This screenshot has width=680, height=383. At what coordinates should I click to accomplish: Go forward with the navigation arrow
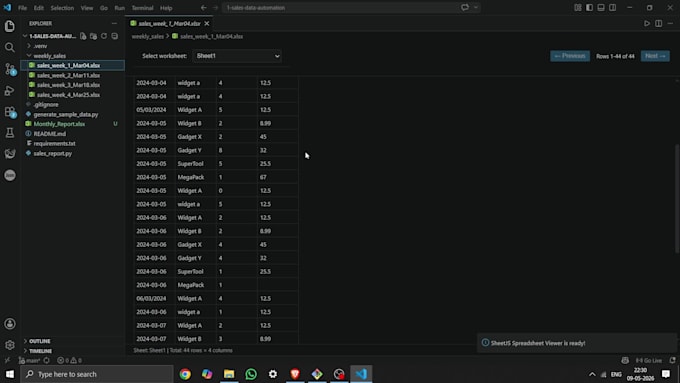pyautogui.click(x=215, y=8)
